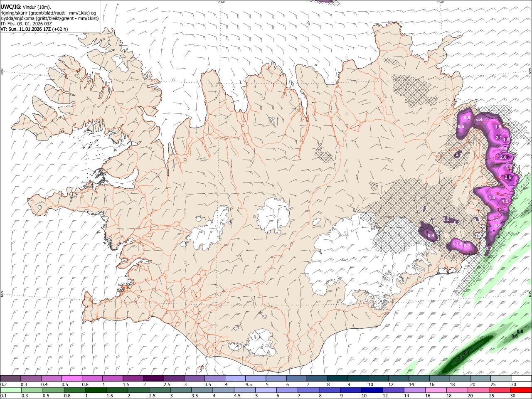Select the lower rain legend swatch labeled 0.5
The image size is (532, 399).
(53, 390)
